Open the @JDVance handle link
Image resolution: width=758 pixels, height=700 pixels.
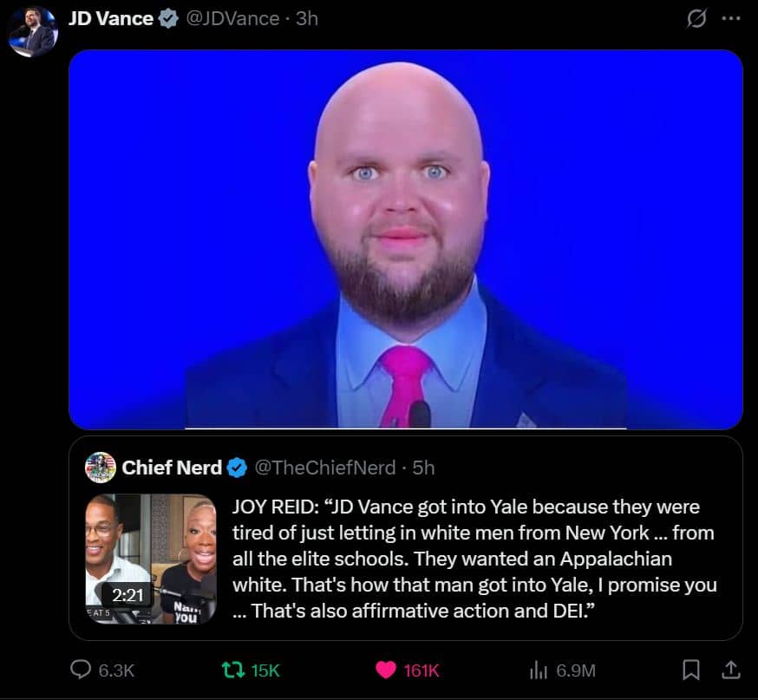point(232,18)
